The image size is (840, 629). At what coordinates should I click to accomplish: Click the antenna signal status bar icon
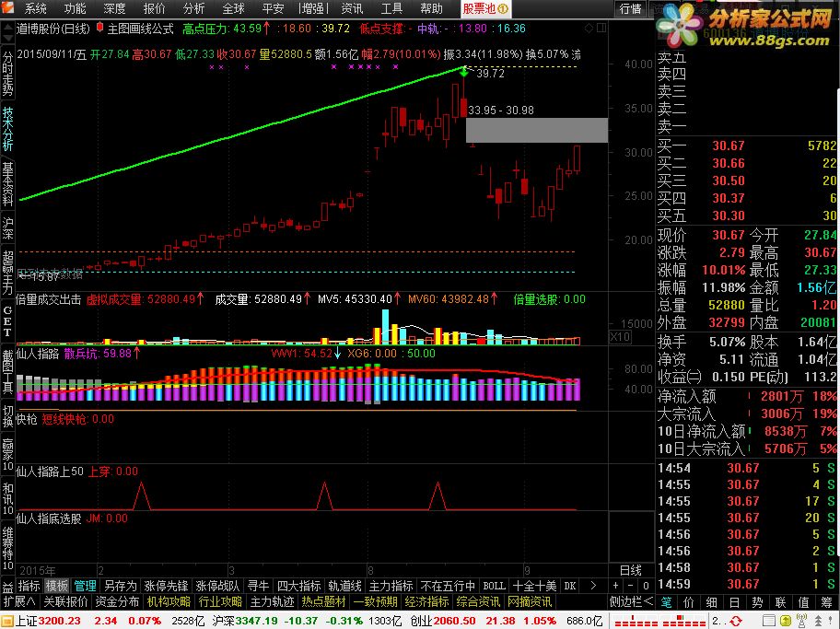(x=802, y=621)
